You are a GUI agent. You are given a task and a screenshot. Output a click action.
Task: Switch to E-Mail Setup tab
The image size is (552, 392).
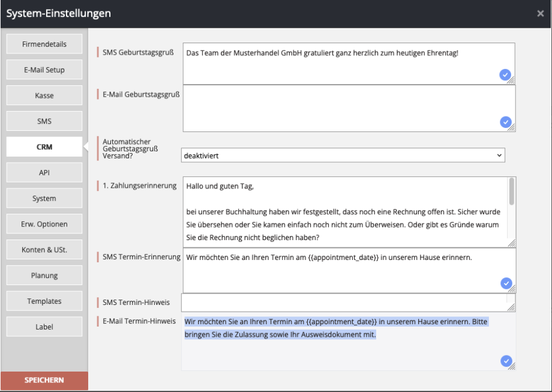click(x=44, y=70)
